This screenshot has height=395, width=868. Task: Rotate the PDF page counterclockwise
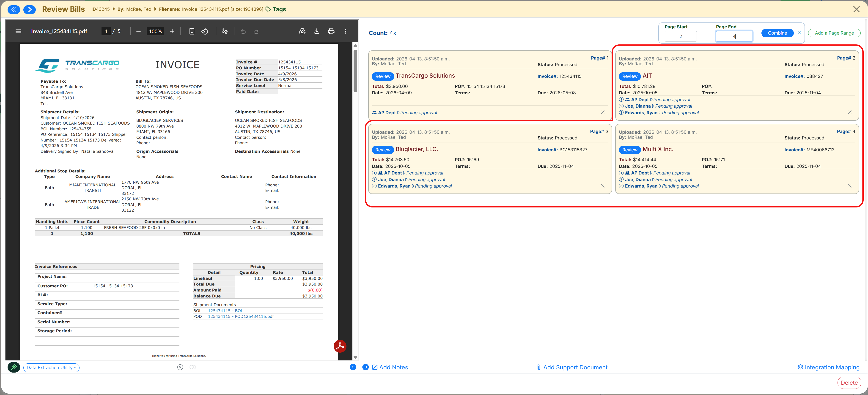[x=205, y=31]
